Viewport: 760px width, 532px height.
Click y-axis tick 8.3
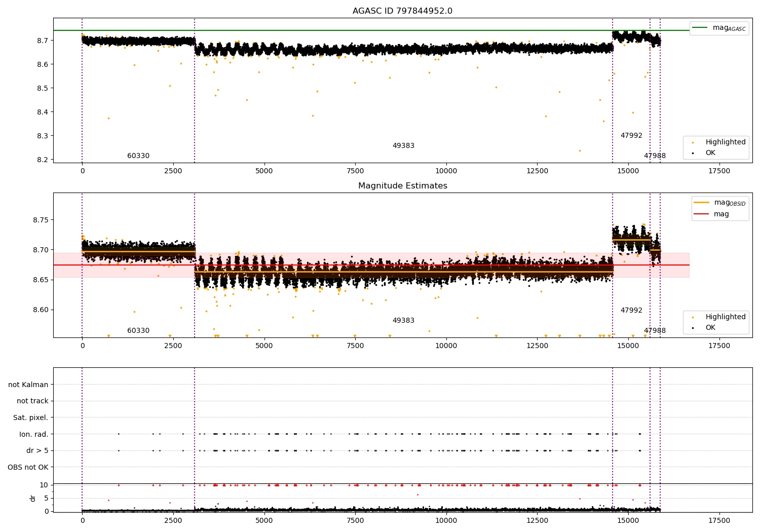pyautogui.click(x=43, y=136)
